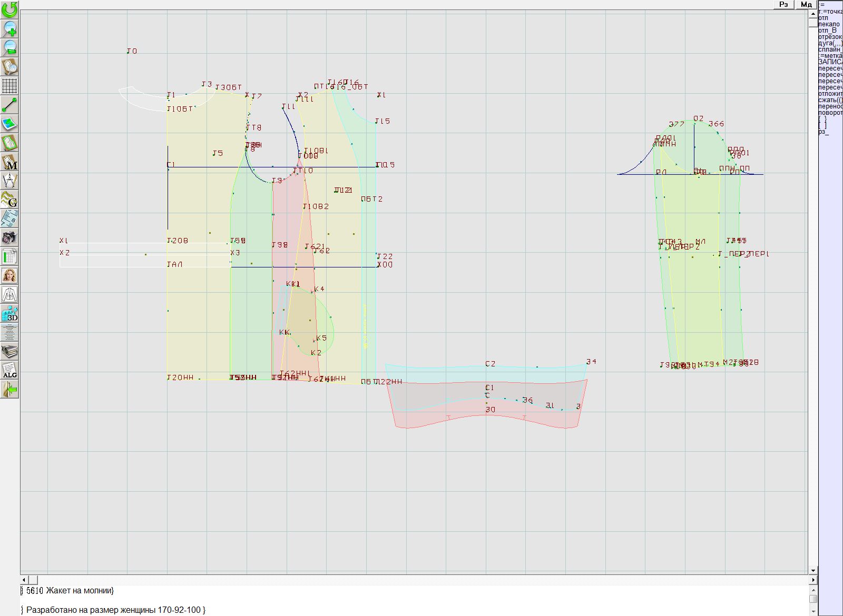The image size is (843, 616).
Task: Open the stacked books library icon
Action: coord(9,351)
